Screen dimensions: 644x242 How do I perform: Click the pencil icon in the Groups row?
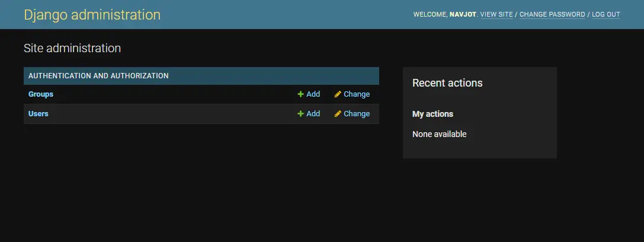[x=338, y=94]
